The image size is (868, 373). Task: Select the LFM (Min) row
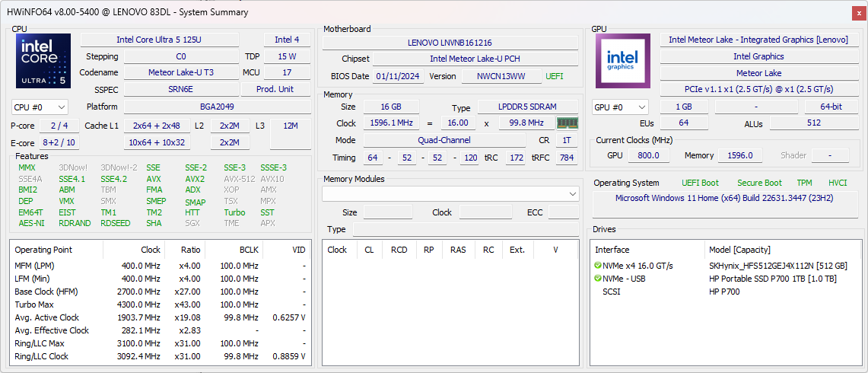[x=161, y=279]
